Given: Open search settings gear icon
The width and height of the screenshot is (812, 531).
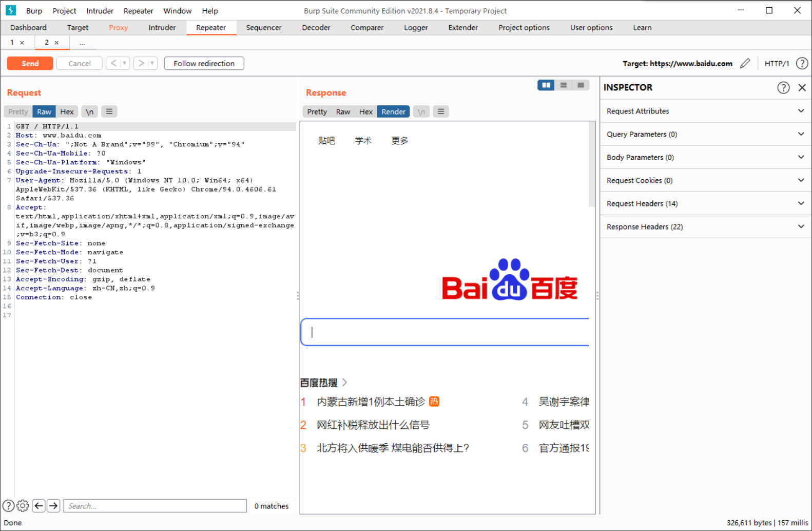Looking at the screenshot, I should 23,506.
